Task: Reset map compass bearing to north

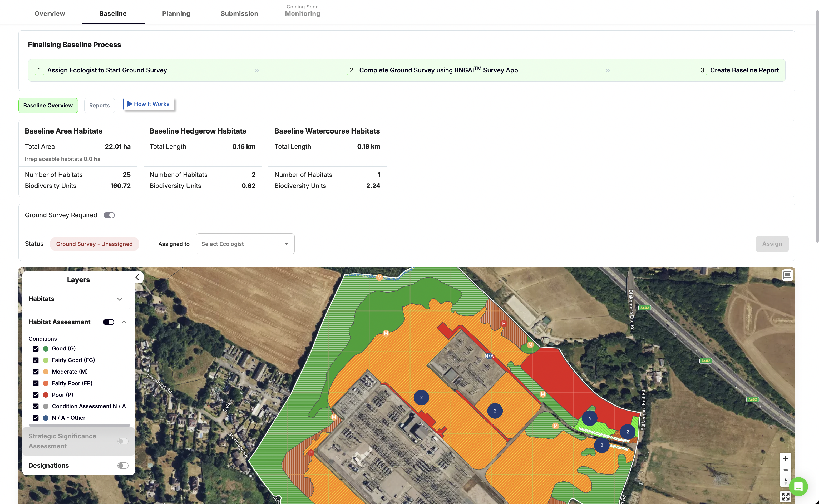Action: coord(785,481)
